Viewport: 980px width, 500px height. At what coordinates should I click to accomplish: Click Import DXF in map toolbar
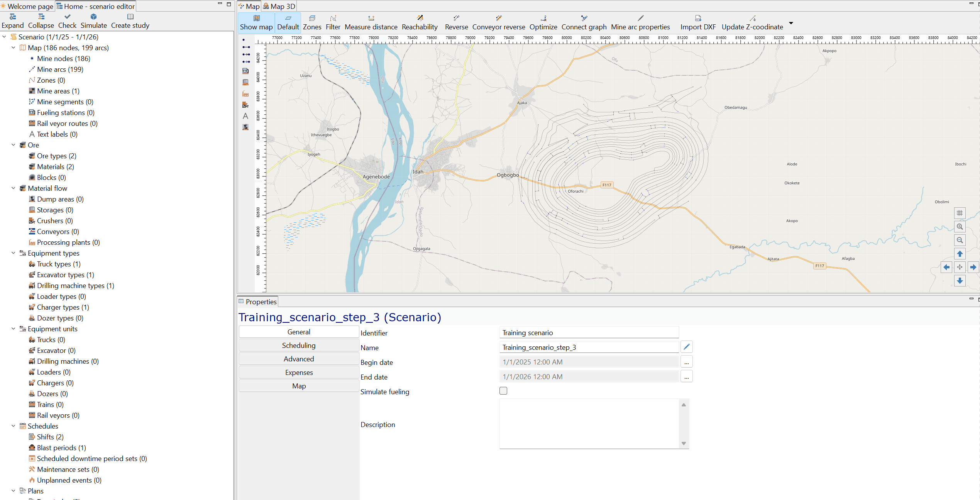point(698,23)
